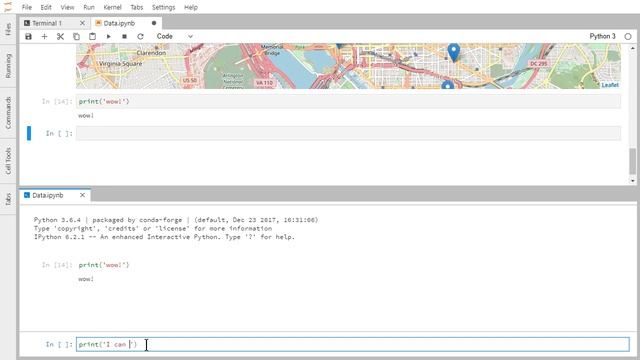Screen dimensions: 640x360
Task: Click the empty notebook code cell
Action: pyautogui.click(x=348, y=133)
